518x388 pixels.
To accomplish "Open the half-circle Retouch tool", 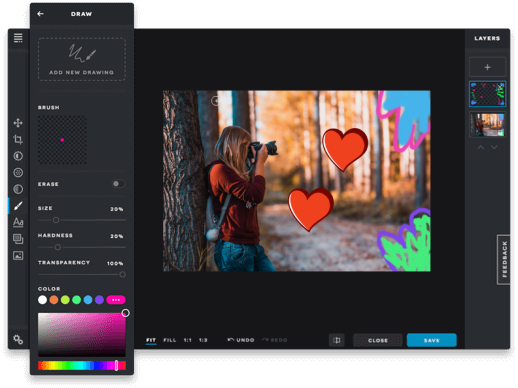I will [x=18, y=189].
